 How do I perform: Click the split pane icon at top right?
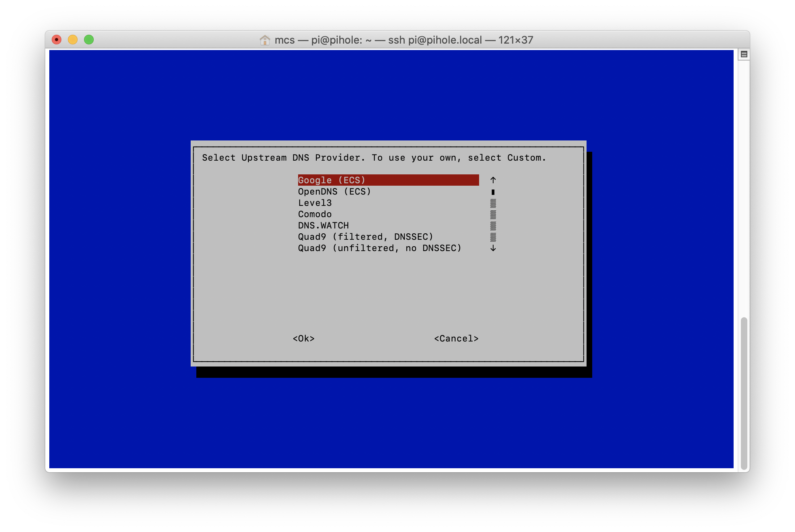(744, 54)
